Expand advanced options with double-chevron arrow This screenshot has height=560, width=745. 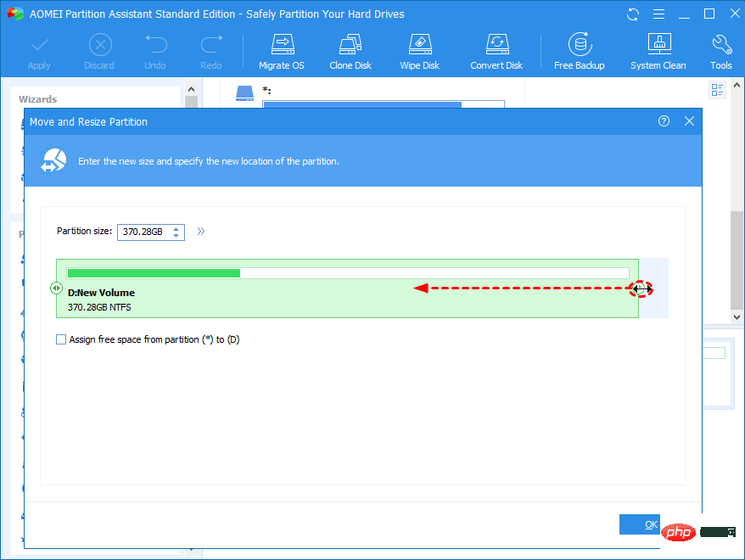point(201,231)
